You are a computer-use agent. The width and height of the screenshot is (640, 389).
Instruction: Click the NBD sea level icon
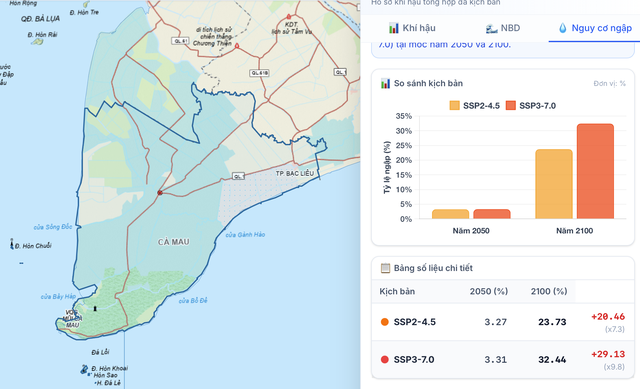tap(491, 29)
